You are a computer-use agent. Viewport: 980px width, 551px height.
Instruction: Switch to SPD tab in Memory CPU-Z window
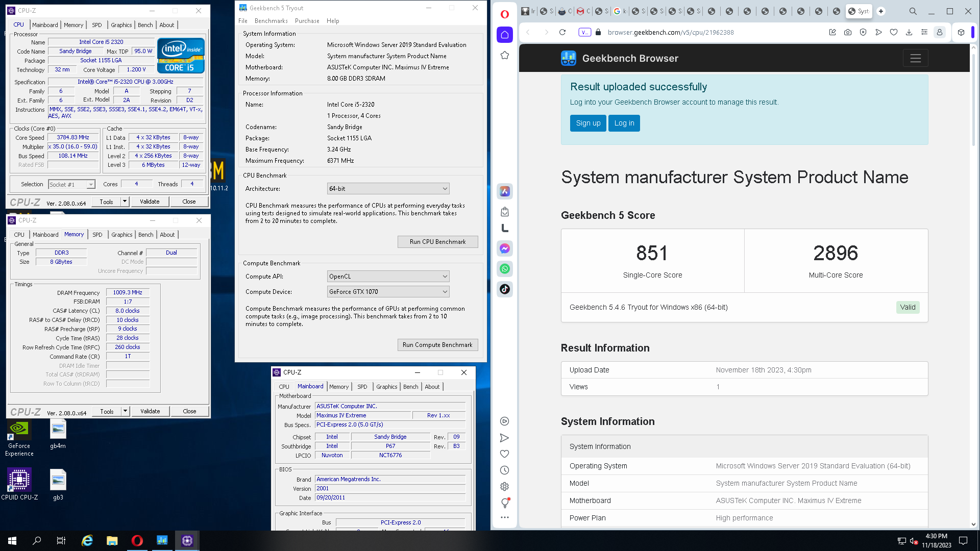97,235
